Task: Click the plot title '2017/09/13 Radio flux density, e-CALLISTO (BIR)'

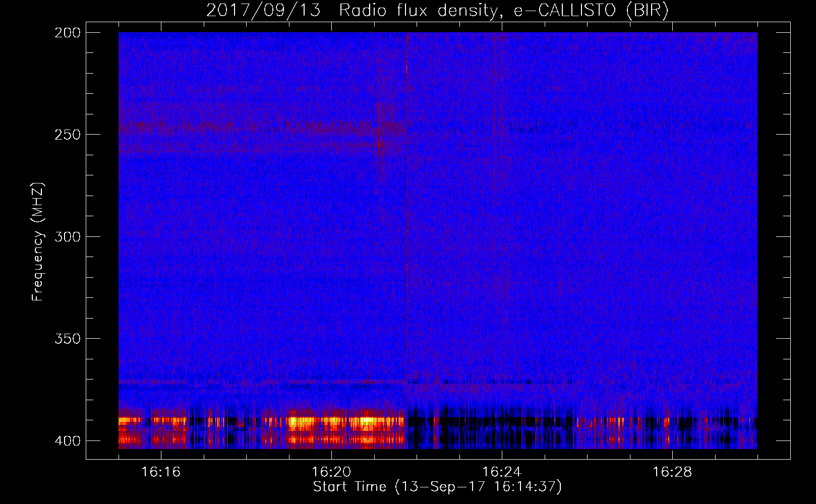Action: click(x=437, y=11)
